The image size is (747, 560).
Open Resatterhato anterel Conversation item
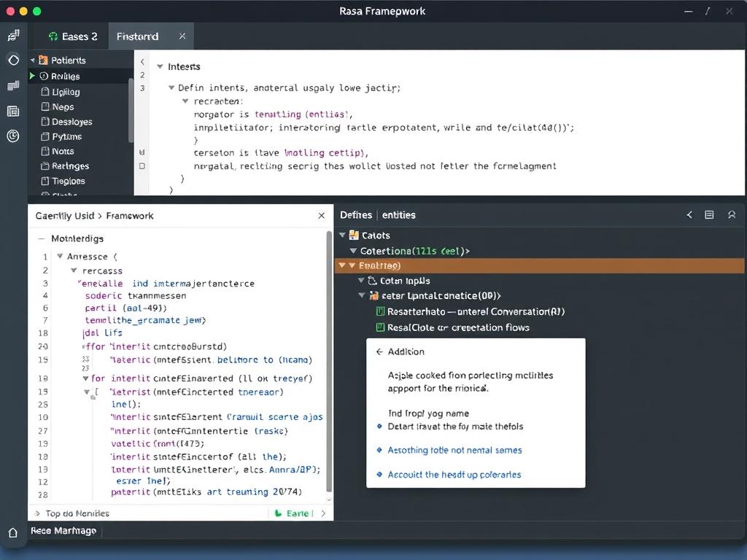pyautogui.click(x=471, y=311)
